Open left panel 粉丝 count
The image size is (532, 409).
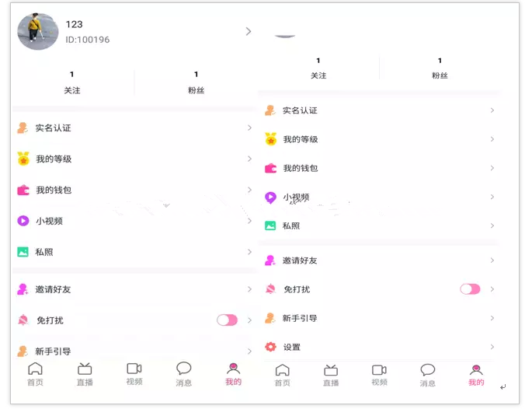(196, 83)
